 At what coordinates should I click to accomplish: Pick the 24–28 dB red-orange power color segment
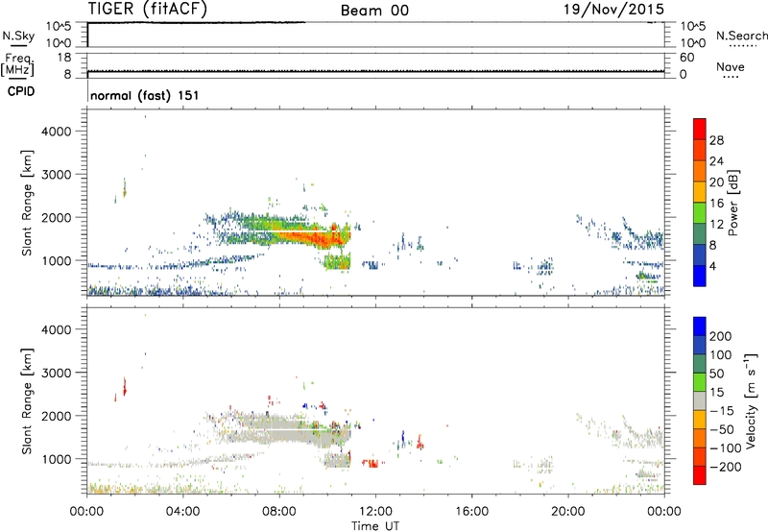coord(700,151)
